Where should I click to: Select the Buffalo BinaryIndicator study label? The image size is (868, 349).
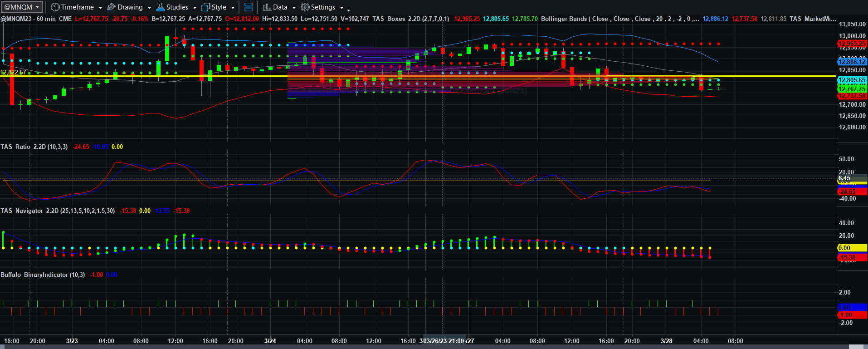(x=43, y=275)
